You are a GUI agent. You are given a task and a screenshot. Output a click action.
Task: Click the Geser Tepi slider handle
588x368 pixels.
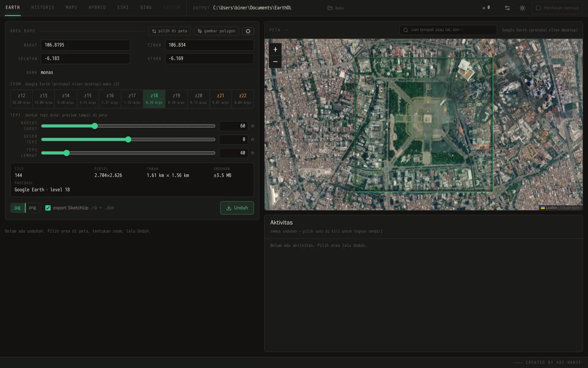point(128,140)
